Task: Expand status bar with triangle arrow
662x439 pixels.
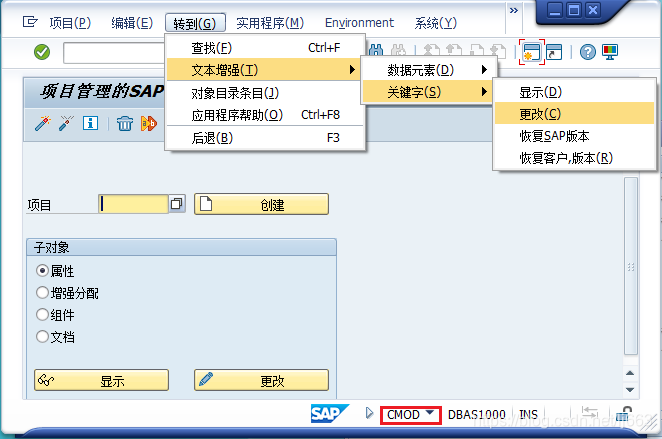Action: 369,413
